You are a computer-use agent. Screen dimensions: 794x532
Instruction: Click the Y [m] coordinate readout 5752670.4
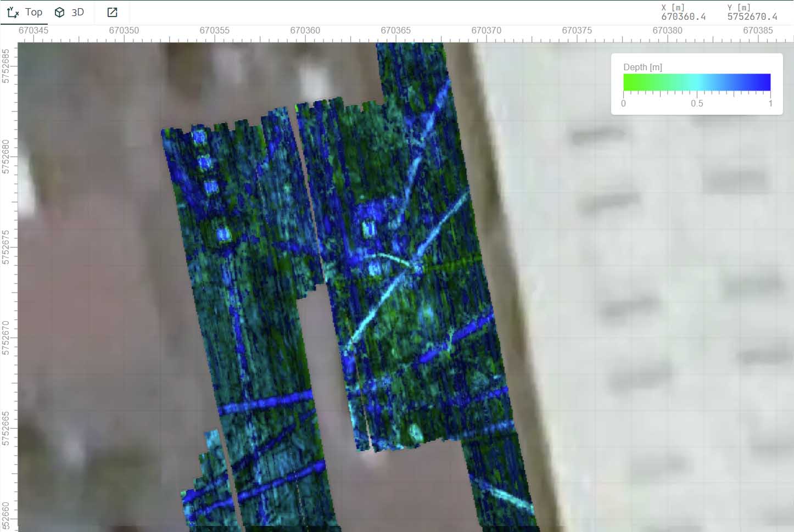[x=752, y=17]
